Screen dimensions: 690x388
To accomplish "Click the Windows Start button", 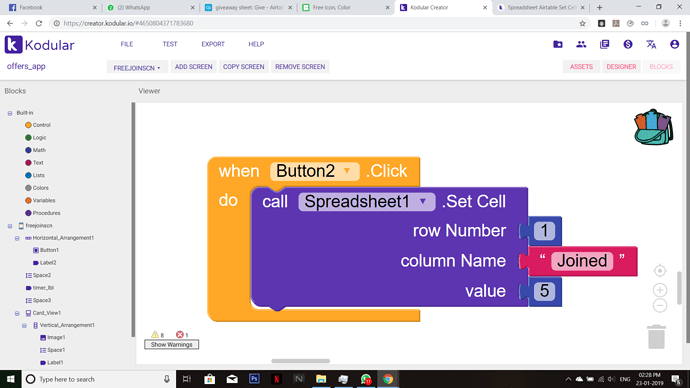I will pos(11,379).
